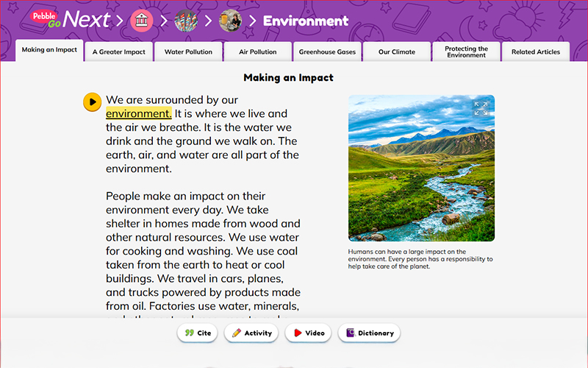Open the Related Articles tab
This screenshot has width=588, height=368.
coord(536,52)
